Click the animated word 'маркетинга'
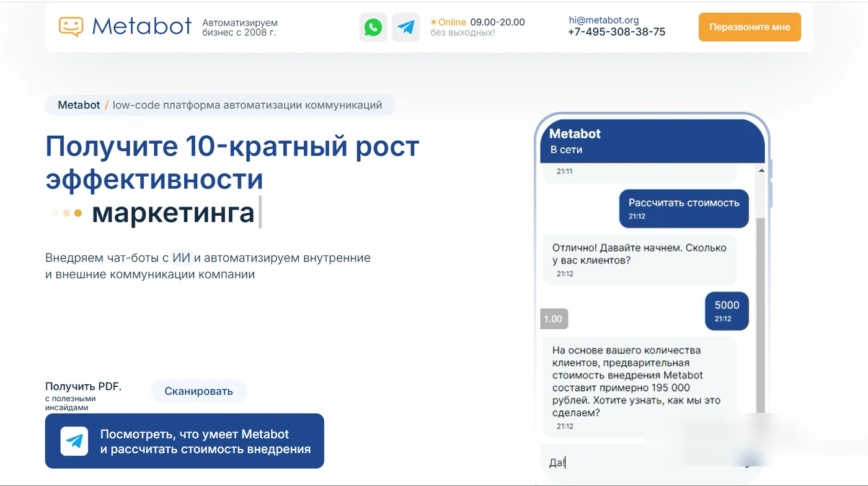Image resolution: width=868 pixels, height=486 pixels. (x=173, y=213)
